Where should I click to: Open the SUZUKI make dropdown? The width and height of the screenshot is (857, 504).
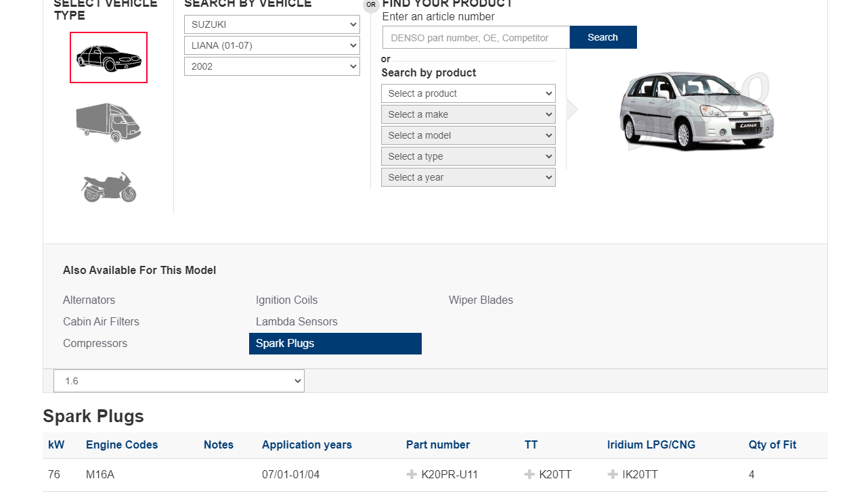coord(272,24)
